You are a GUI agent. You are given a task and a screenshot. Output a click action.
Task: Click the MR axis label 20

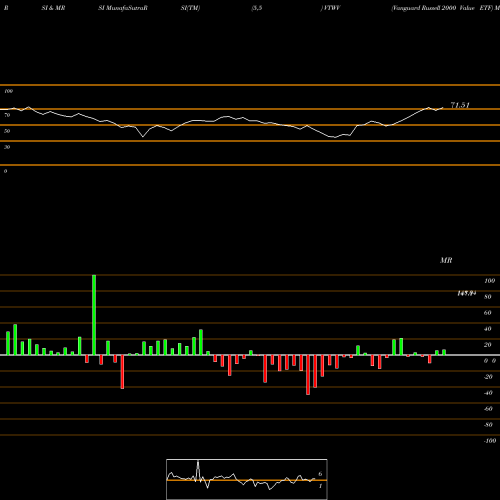coord(488,345)
